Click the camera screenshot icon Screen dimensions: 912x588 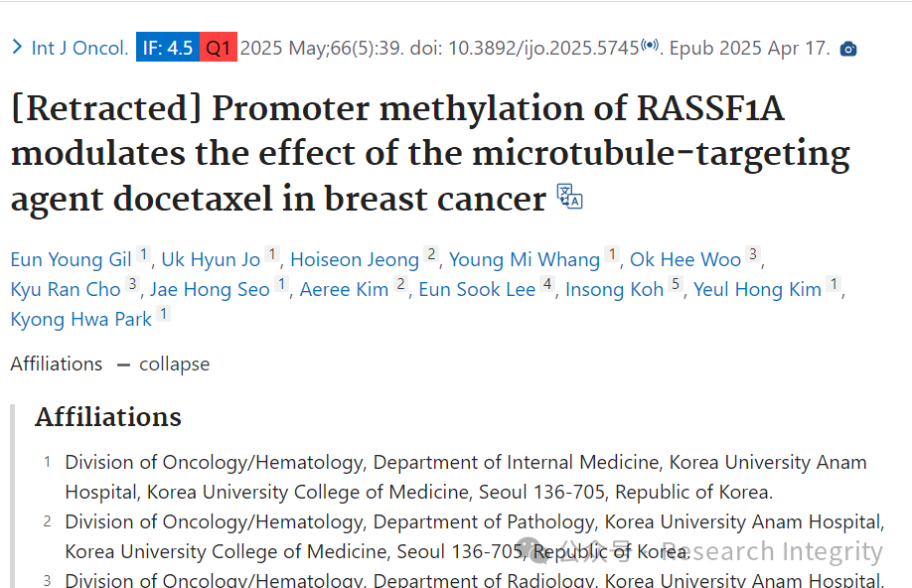click(x=848, y=49)
